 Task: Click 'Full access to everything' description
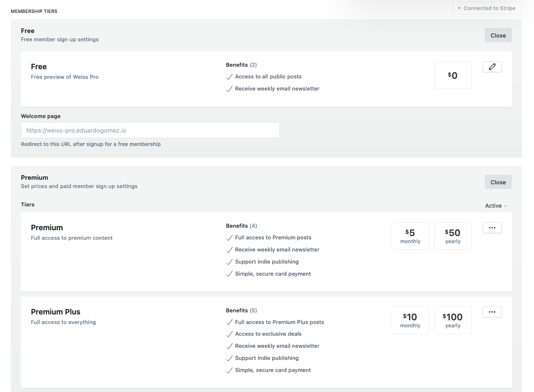pyautogui.click(x=63, y=322)
